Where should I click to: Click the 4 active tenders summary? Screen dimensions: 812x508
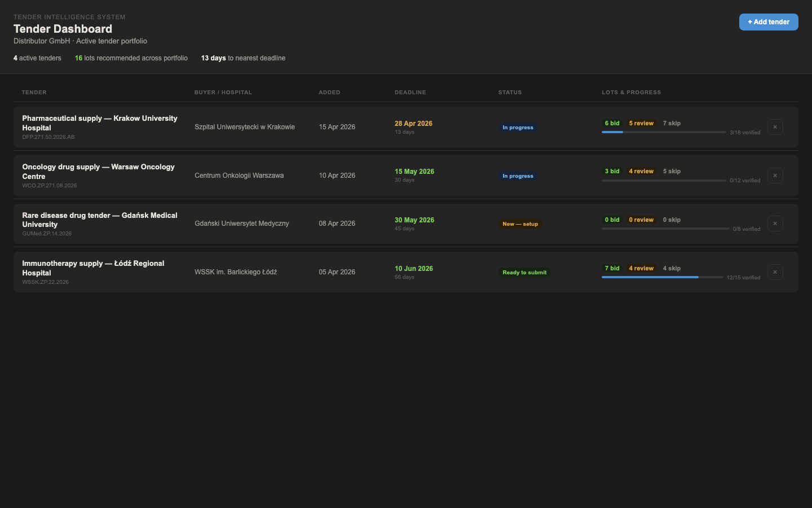37,58
